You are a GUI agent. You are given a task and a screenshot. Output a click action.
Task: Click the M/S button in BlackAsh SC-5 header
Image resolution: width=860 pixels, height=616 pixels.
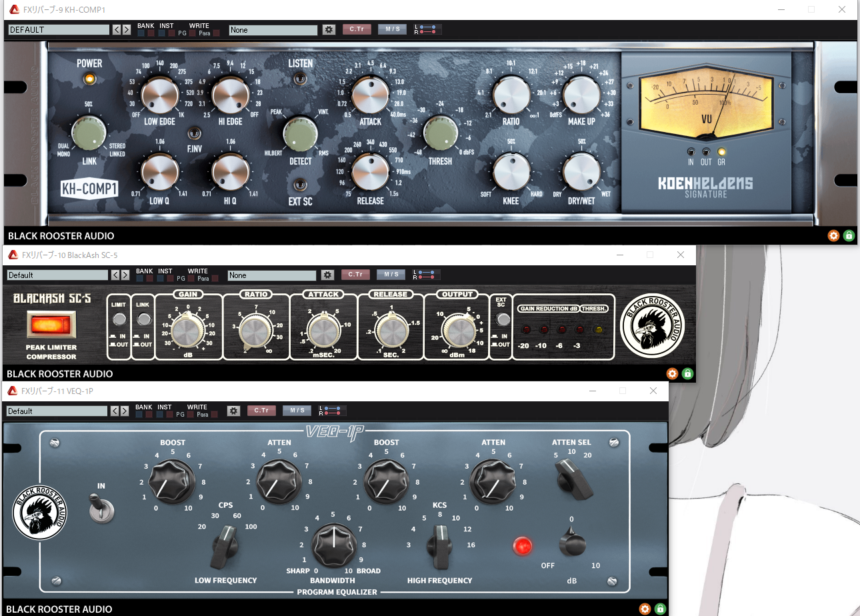(x=391, y=275)
